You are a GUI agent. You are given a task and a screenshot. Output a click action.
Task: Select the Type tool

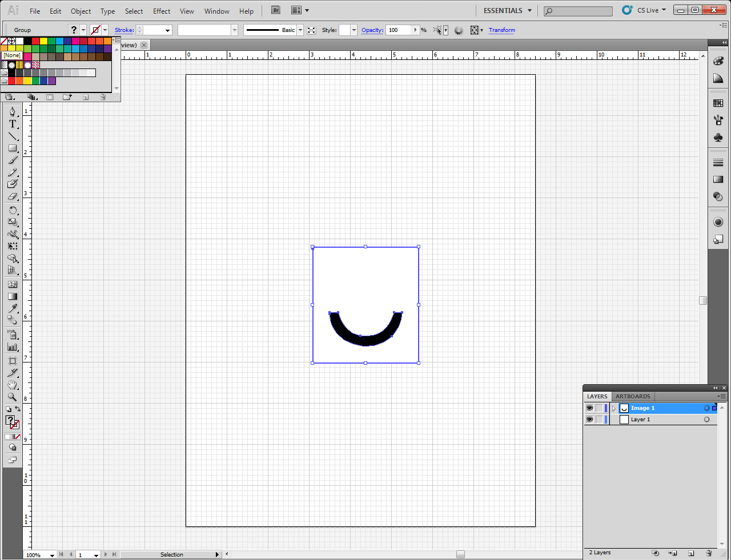(13, 124)
